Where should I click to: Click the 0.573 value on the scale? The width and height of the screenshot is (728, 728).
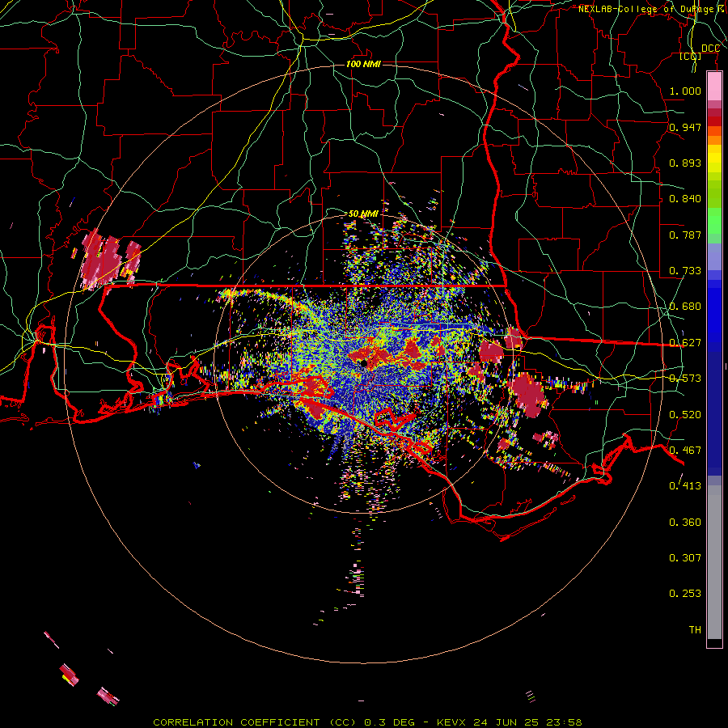(685, 379)
